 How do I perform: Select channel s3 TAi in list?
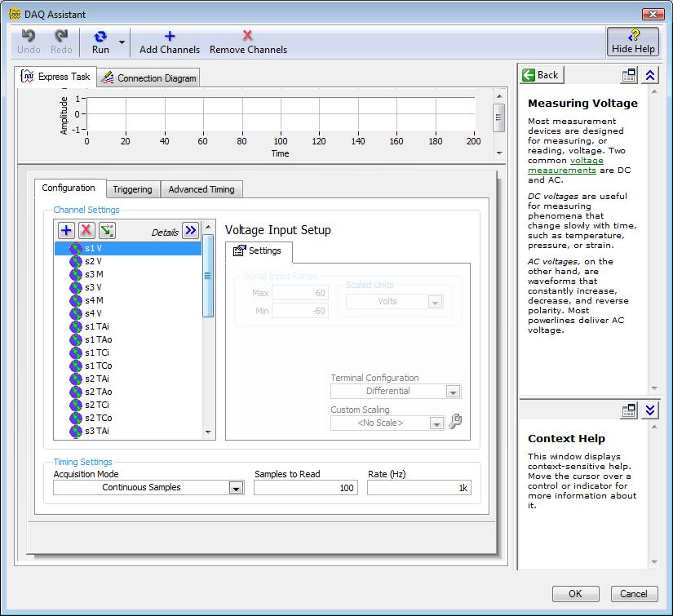pyautogui.click(x=127, y=431)
